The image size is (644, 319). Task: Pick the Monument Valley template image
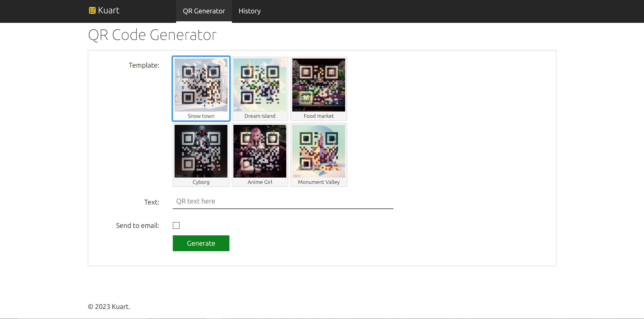[x=318, y=151]
